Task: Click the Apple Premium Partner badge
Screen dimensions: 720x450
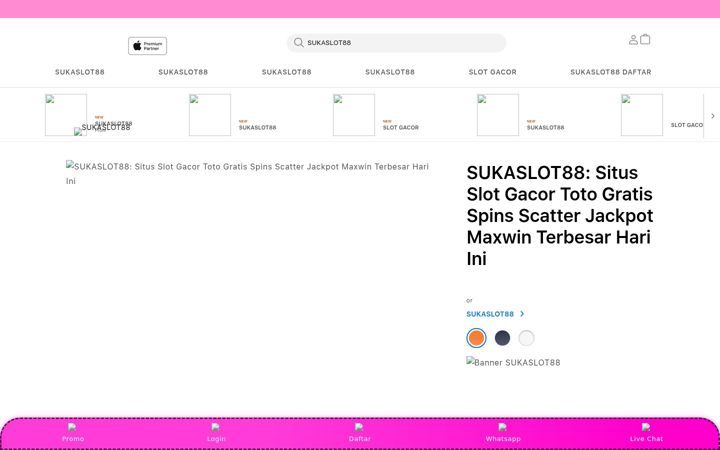Action: click(x=147, y=46)
